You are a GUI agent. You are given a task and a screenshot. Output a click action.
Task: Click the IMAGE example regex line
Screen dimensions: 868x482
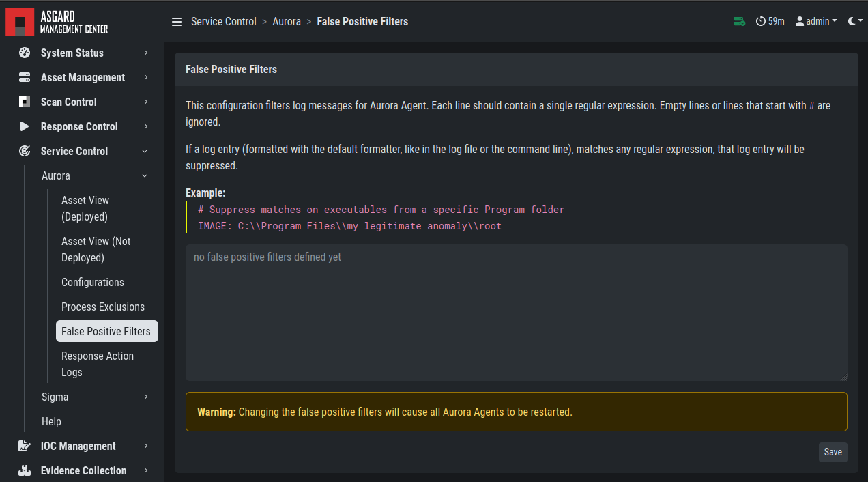click(x=349, y=226)
